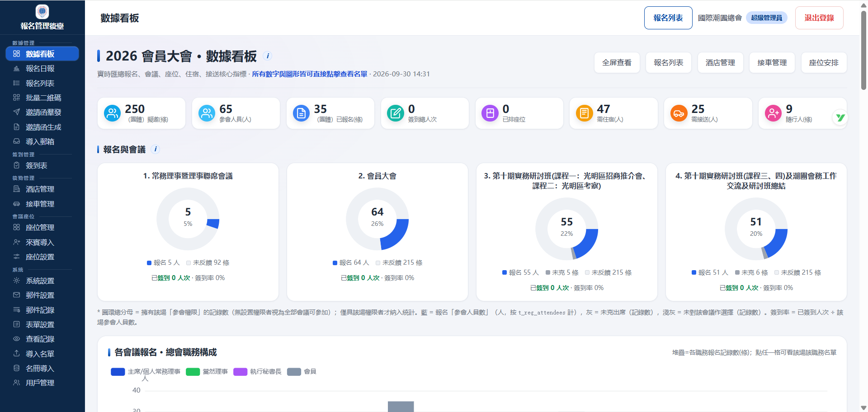Open the 座位安排 button
This screenshot has height=412, width=868.
tap(824, 63)
